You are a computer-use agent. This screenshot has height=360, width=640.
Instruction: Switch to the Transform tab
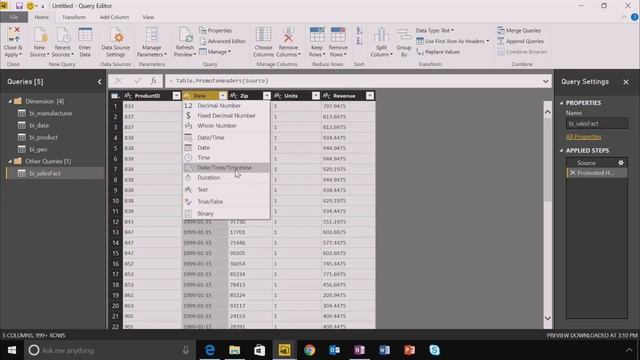[x=74, y=17]
